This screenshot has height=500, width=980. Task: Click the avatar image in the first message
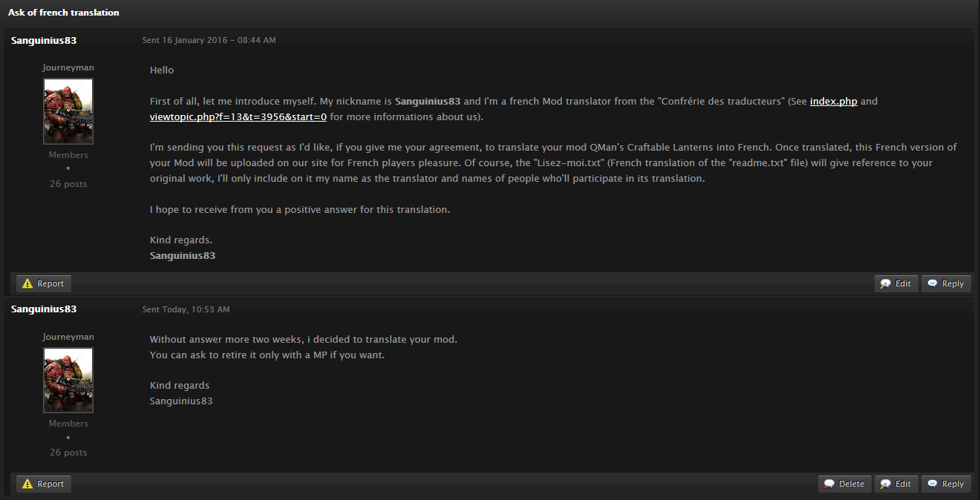click(68, 111)
